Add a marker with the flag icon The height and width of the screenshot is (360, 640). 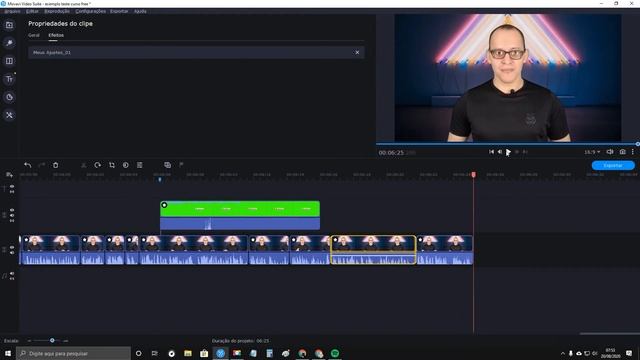coord(181,165)
